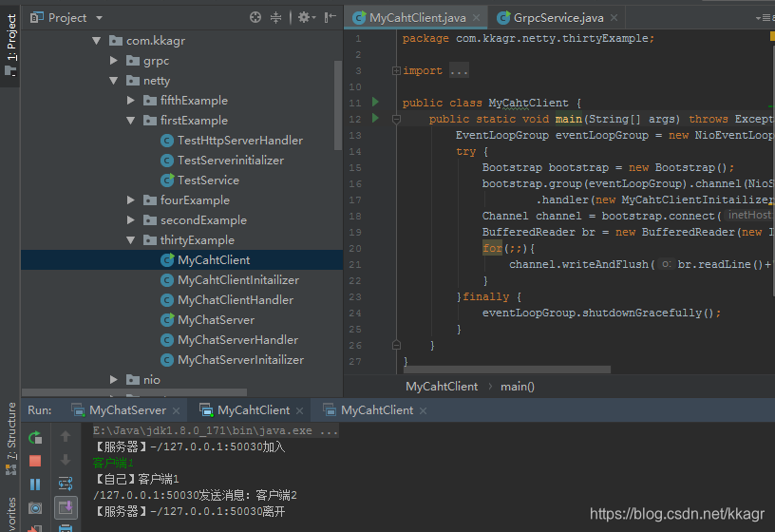Image resolution: width=775 pixels, height=532 pixels.
Task: Expand the fifthExample folder
Action: (130, 101)
